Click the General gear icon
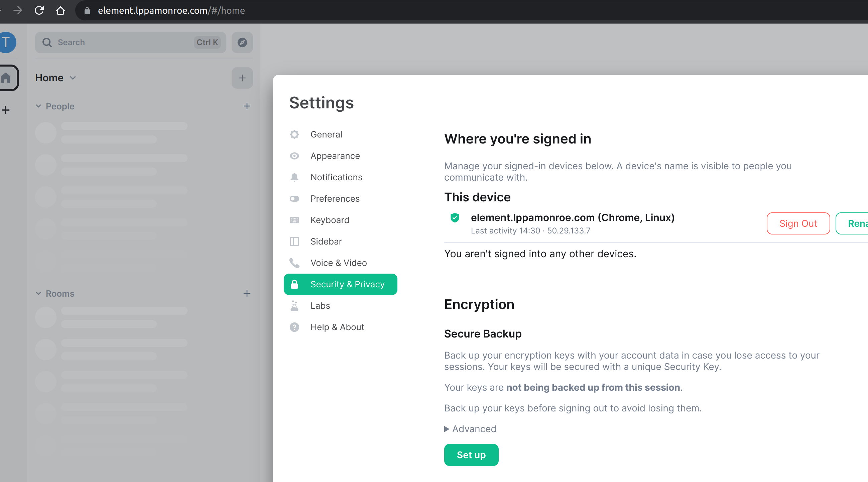This screenshot has height=482, width=868. [294, 134]
